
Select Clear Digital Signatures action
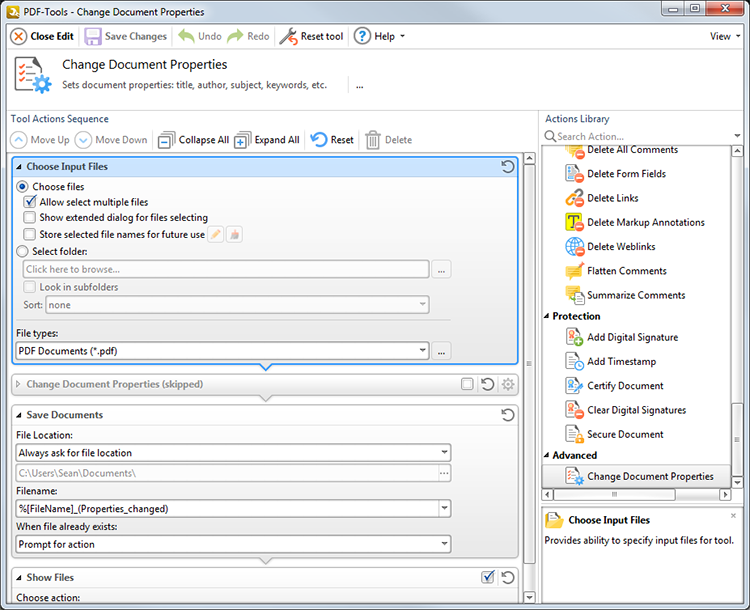[637, 410]
